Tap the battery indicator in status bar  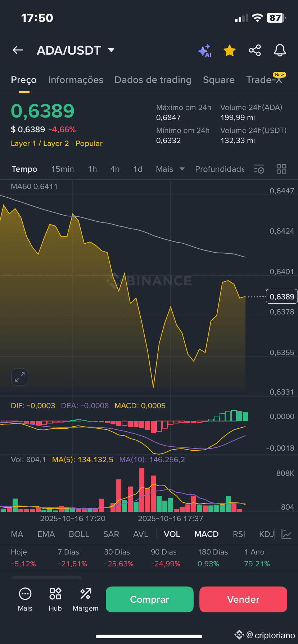click(x=276, y=18)
